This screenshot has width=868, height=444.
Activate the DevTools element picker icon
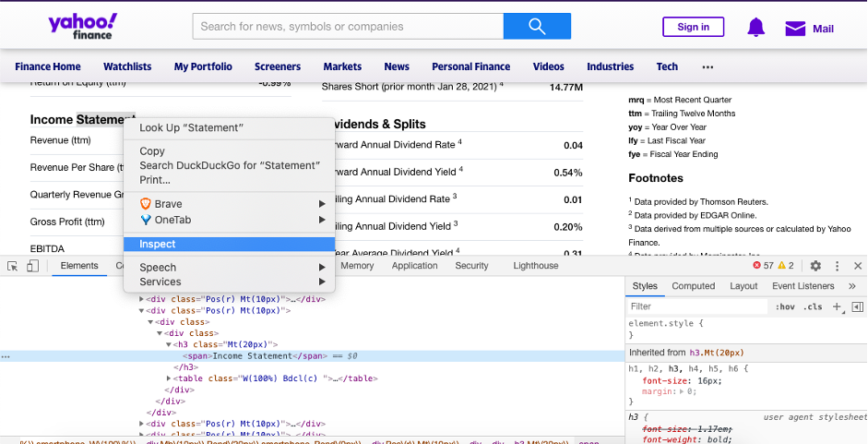coord(12,266)
